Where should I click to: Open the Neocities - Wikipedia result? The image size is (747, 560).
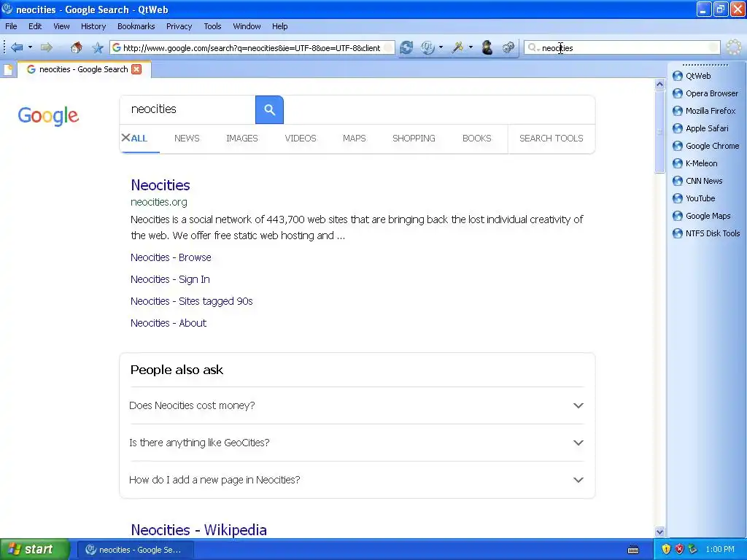(198, 530)
